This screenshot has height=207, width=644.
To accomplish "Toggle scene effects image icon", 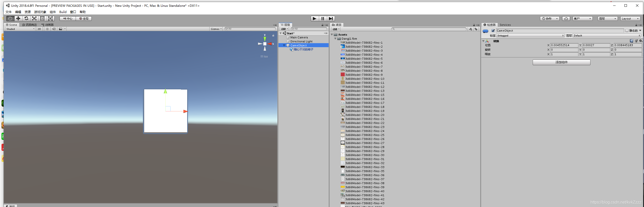I will click(x=61, y=29).
